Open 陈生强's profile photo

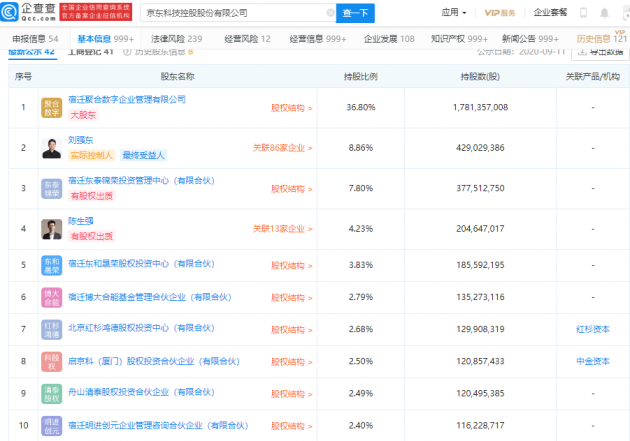pyautogui.click(x=51, y=228)
